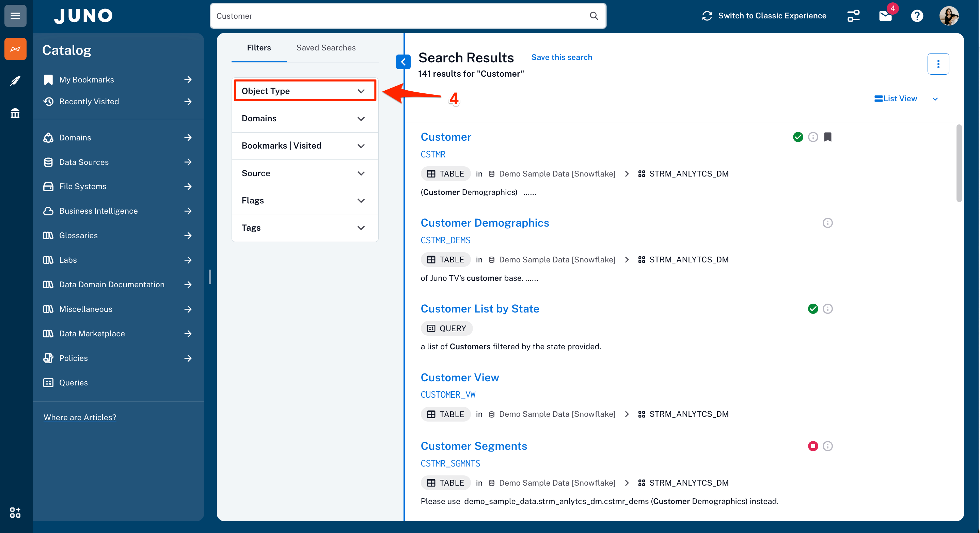
Task: Open the settings sliders icon in header
Action: click(853, 16)
